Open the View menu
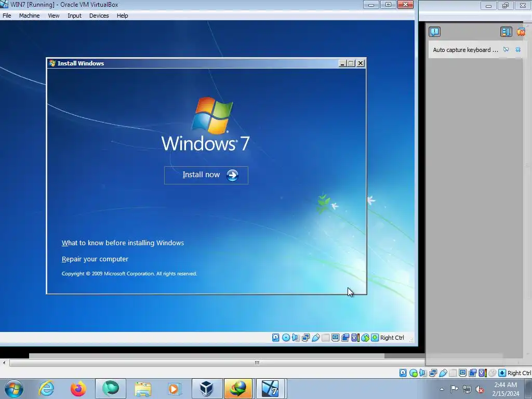 click(54, 16)
